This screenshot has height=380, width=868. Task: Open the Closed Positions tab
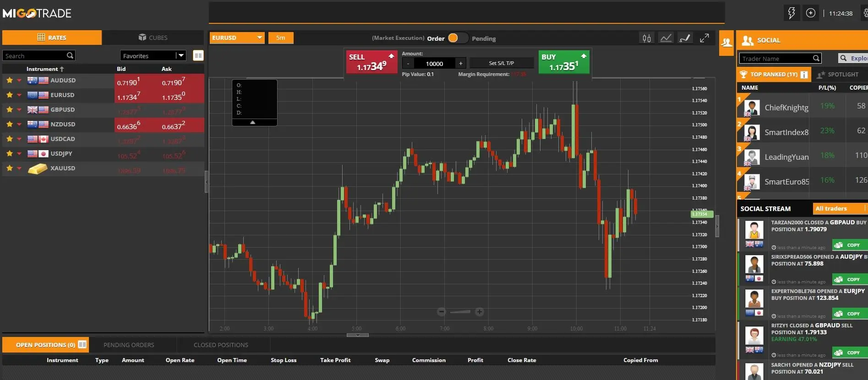221,345
